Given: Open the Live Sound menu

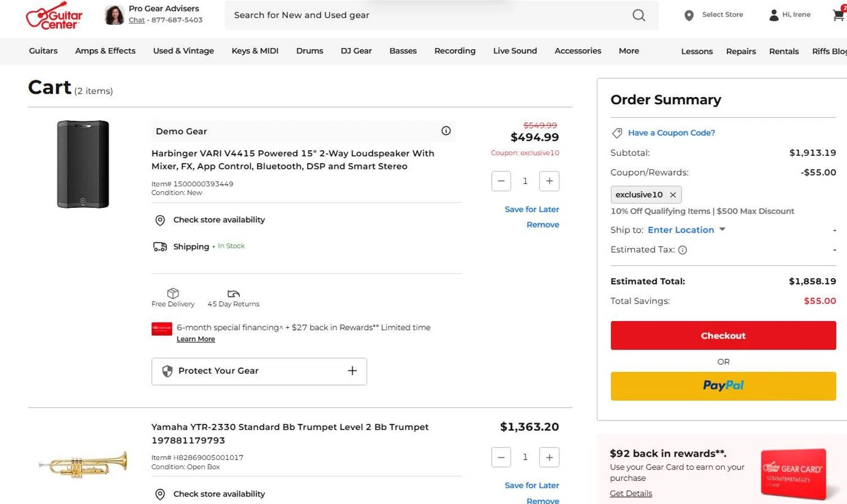Looking at the screenshot, I should point(515,51).
